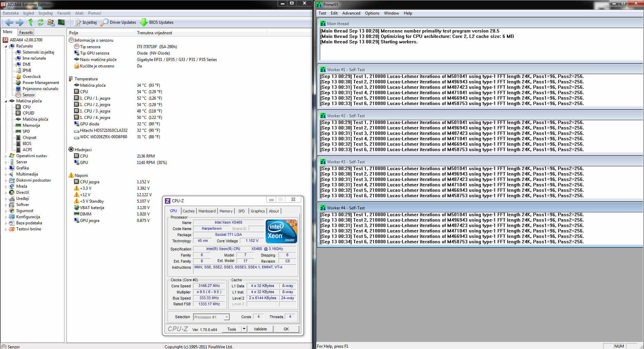Click the Izvještaj report toolbar button

pos(86,22)
